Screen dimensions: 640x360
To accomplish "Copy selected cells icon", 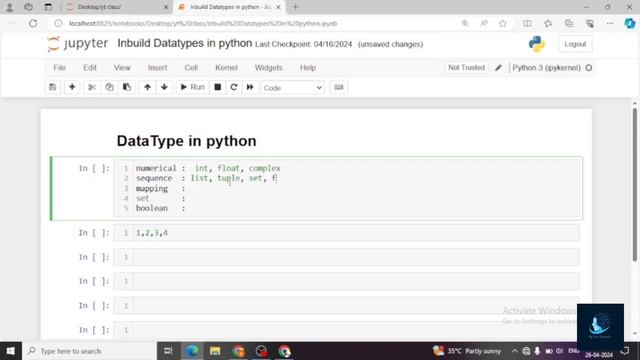I will [109, 87].
